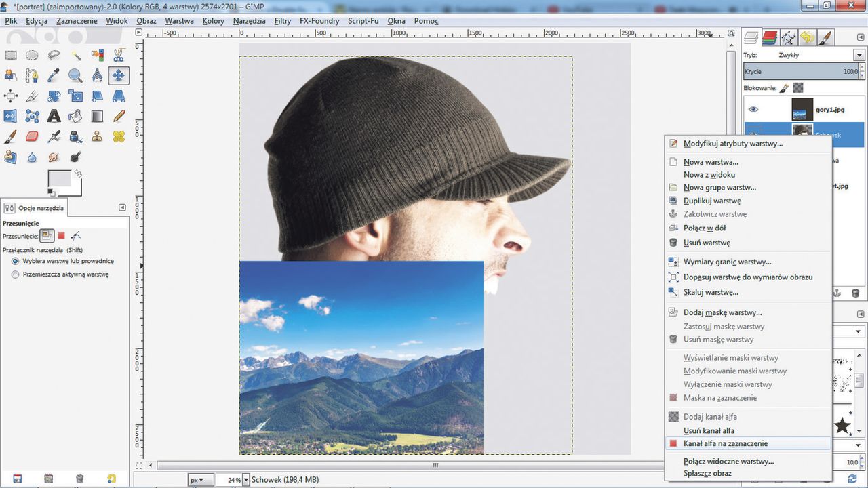This screenshot has height=488, width=868.
Task: Select the Color Picker tool
Action: 54,75
